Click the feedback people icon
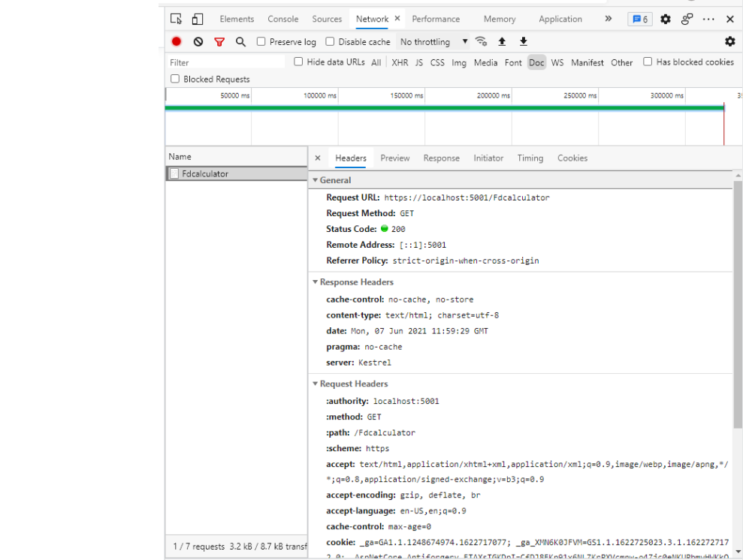This screenshot has width=743, height=560. (687, 19)
